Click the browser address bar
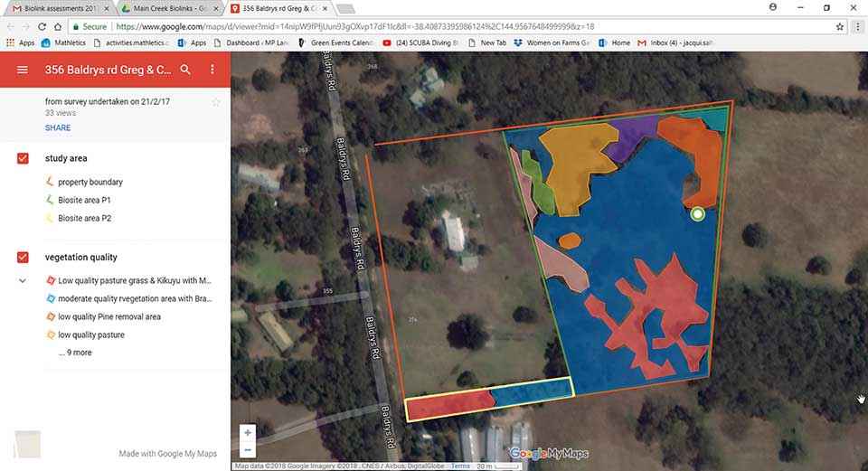This screenshot has width=868, height=471. point(452,27)
